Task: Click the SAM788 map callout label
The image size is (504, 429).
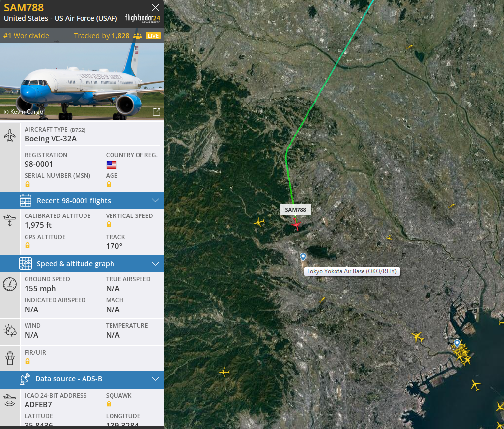Action: pyautogui.click(x=295, y=210)
